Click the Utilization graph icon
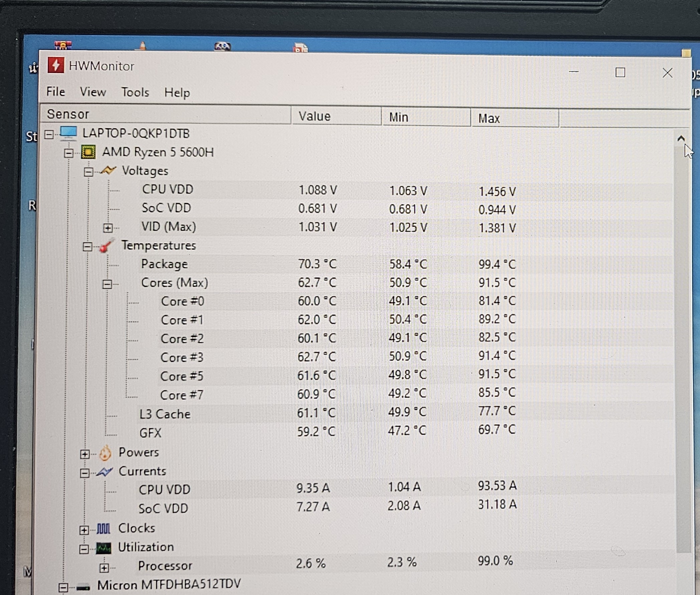This screenshot has height=595, width=700. (104, 548)
